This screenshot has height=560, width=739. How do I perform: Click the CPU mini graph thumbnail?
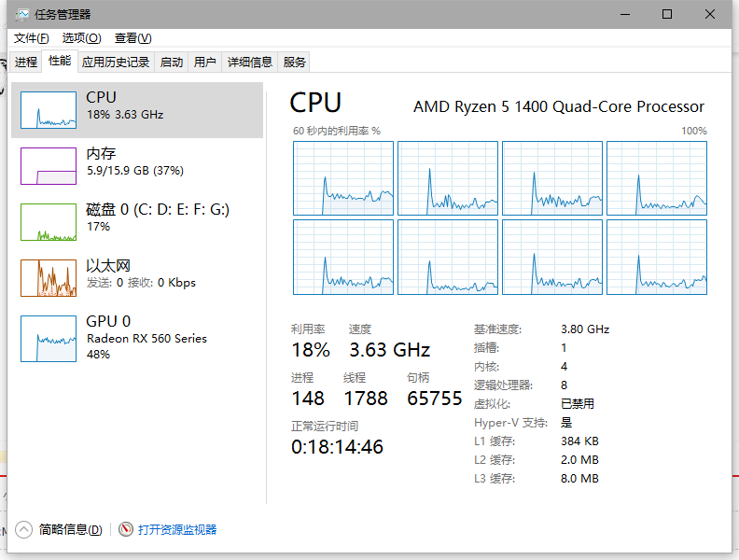click(49, 110)
